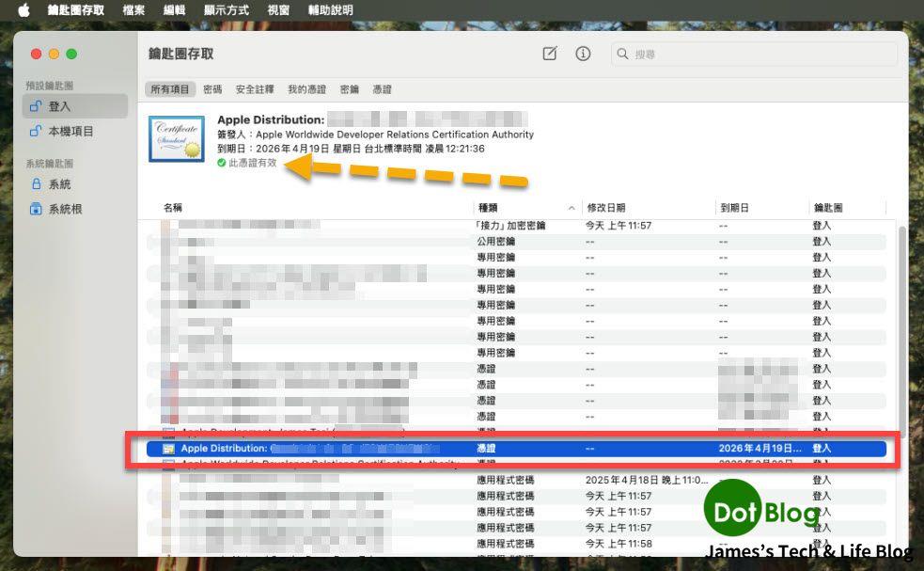This screenshot has width=924, height=571.
Task: Select 登入 keychain in sidebar
Action: click(x=59, y=106)
